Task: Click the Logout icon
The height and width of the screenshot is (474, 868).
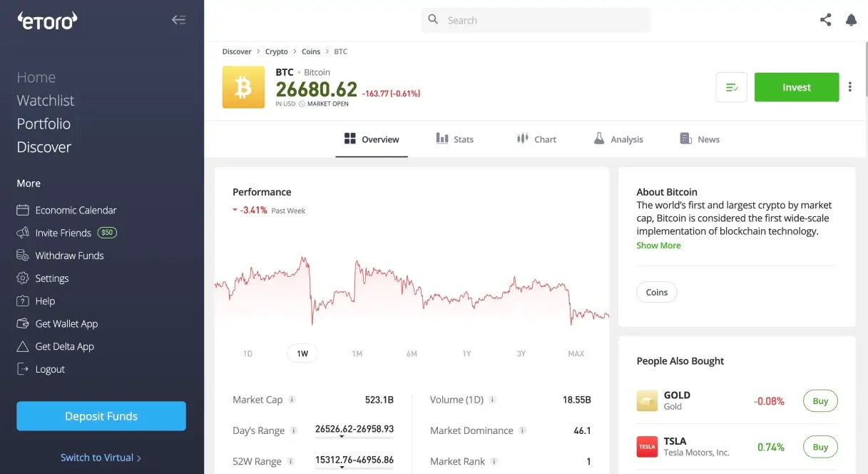Action: click(23, 369)
